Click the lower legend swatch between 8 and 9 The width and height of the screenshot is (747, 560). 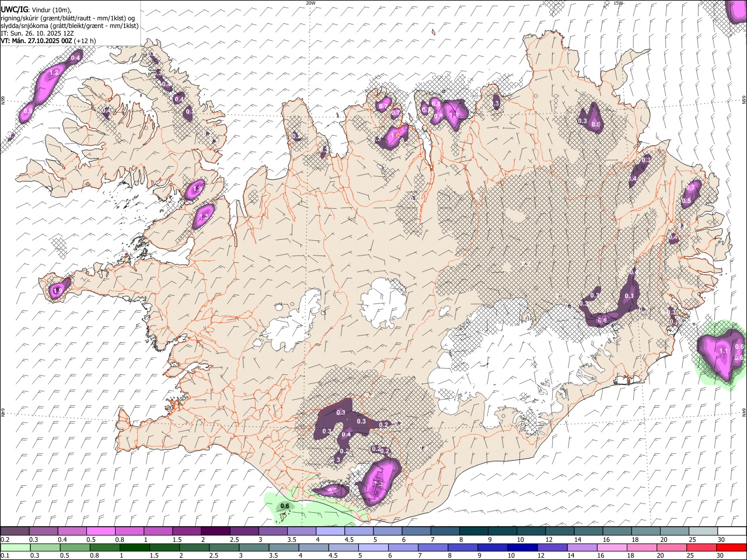[463, 548]
